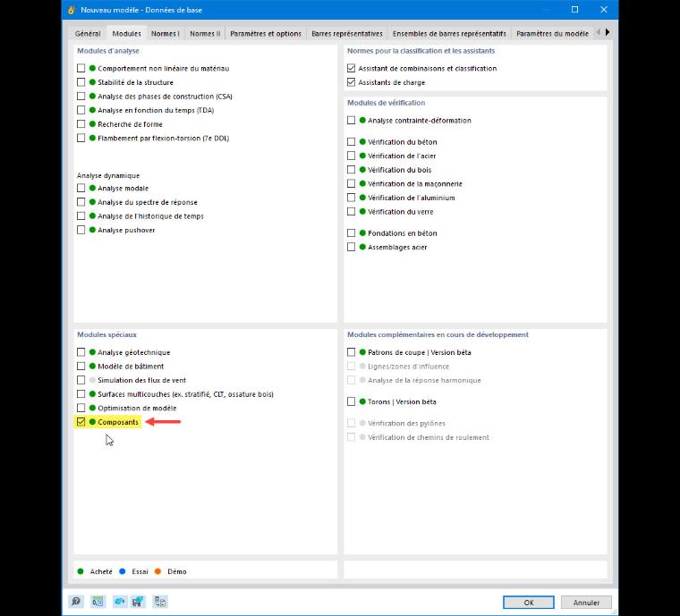Uncheck Assistant de combinaisons et classification

tap(351, 68)
